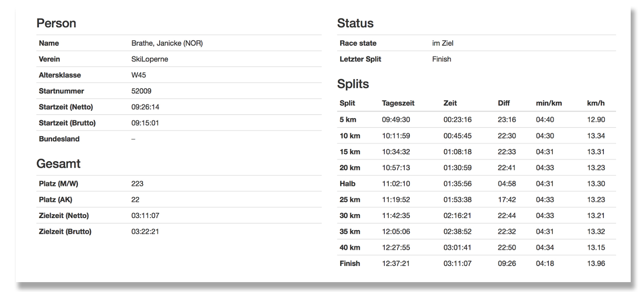
Task: Click diff value '17:42'
Action: 507,200
